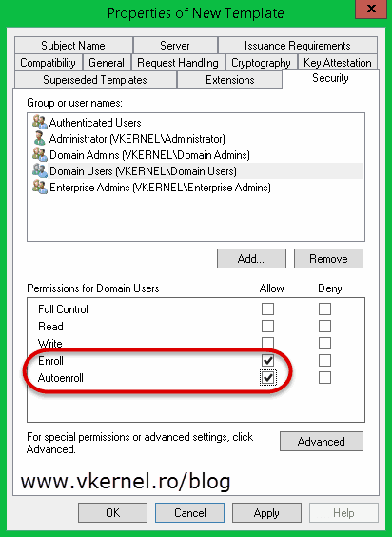Screen dimensions: 392x537
Task: Select the Extensions tab
Action: [229, 80]
